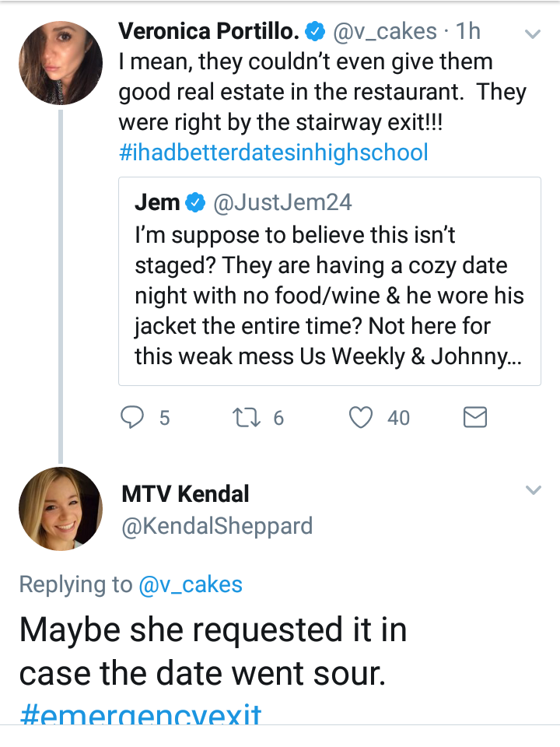Open Veronica Portillo's profile picture
Image resolution: width=560 pixels, height=747 pixels.
coord(61,63)
